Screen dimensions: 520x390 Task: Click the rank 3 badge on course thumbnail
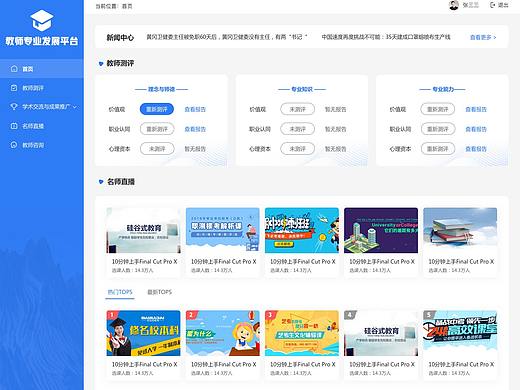[x=270, y=315]
